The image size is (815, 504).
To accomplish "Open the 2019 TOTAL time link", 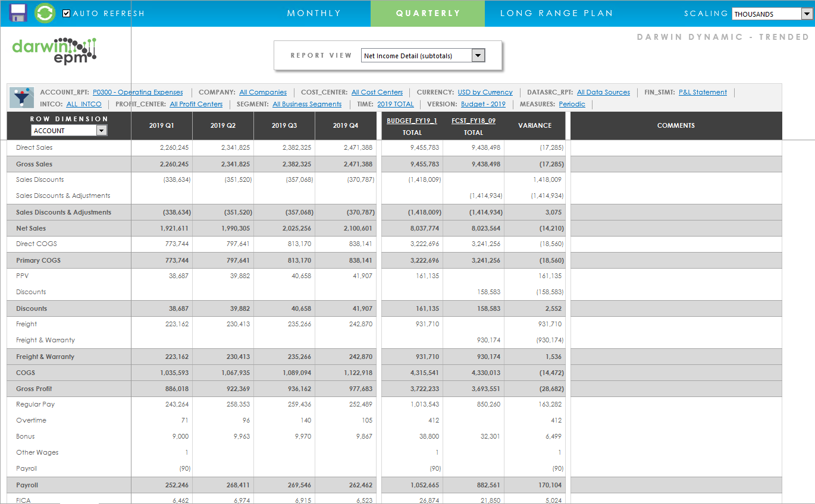I will click(396, 105).
